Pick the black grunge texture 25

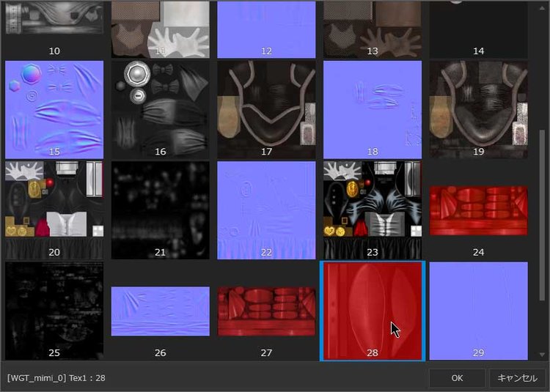coord(54,311)
